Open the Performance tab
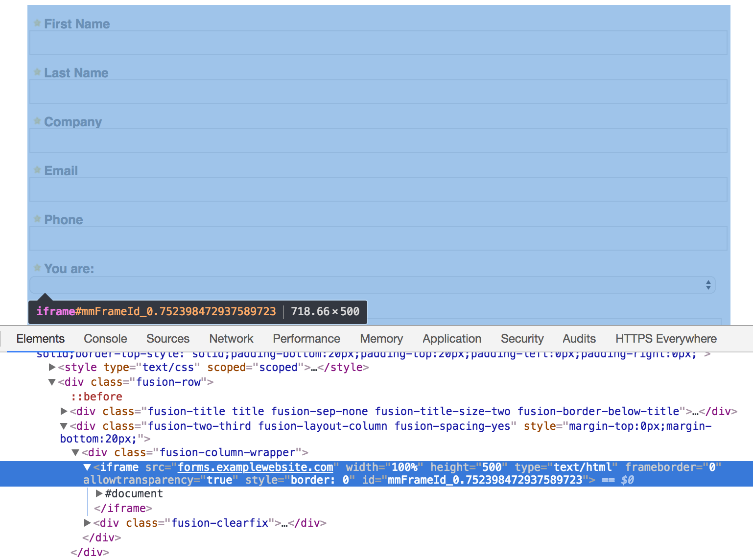 click(x=306, y=339)
